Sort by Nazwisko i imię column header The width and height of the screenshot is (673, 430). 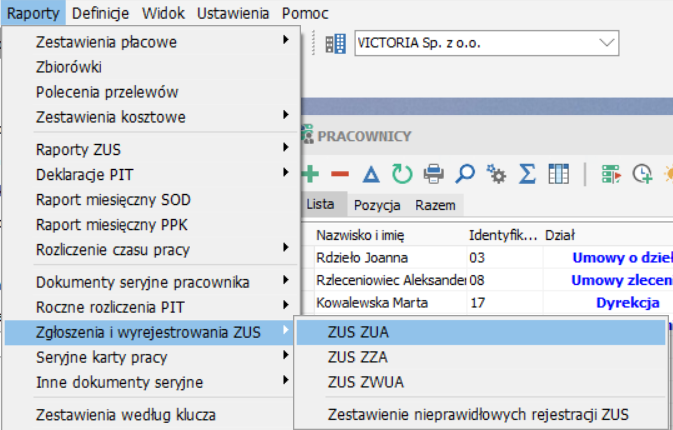(390, 235)
